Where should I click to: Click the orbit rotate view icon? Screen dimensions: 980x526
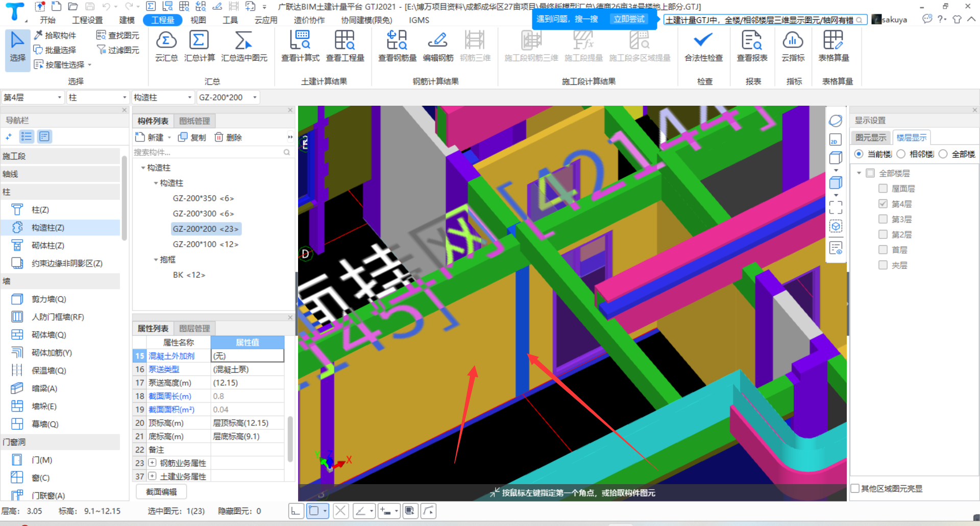pyautogui.click(x=836, y=121)
